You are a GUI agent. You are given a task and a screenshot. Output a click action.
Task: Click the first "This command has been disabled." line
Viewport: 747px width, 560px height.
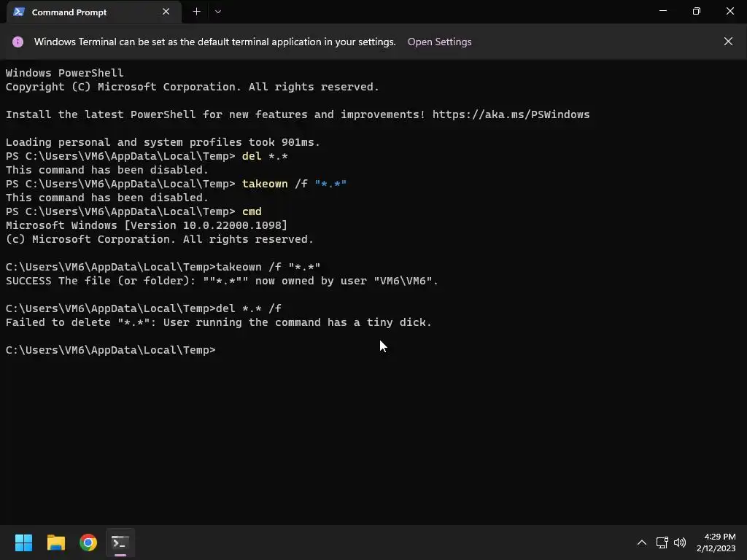(x=107, y=170)
